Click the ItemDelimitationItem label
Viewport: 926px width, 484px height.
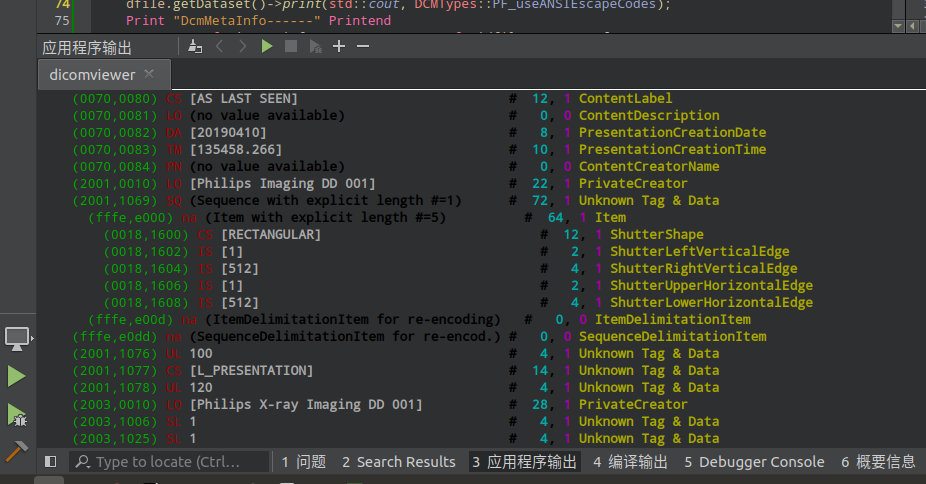pyautogui.click(x=673, y=320)
